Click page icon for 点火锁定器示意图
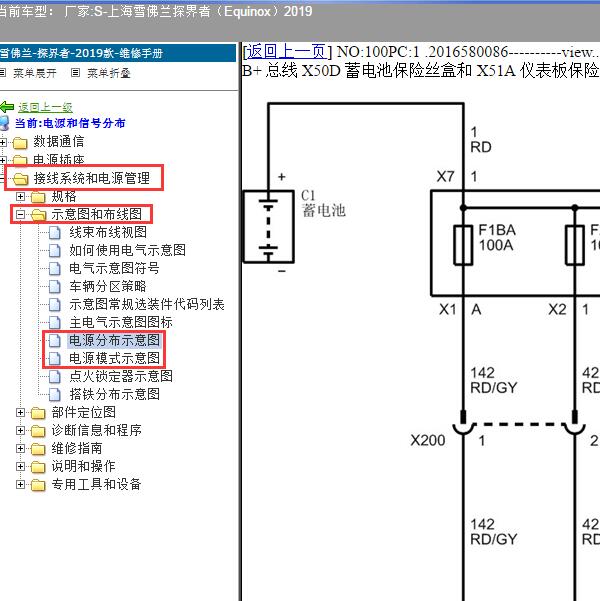 click(55, 376)
